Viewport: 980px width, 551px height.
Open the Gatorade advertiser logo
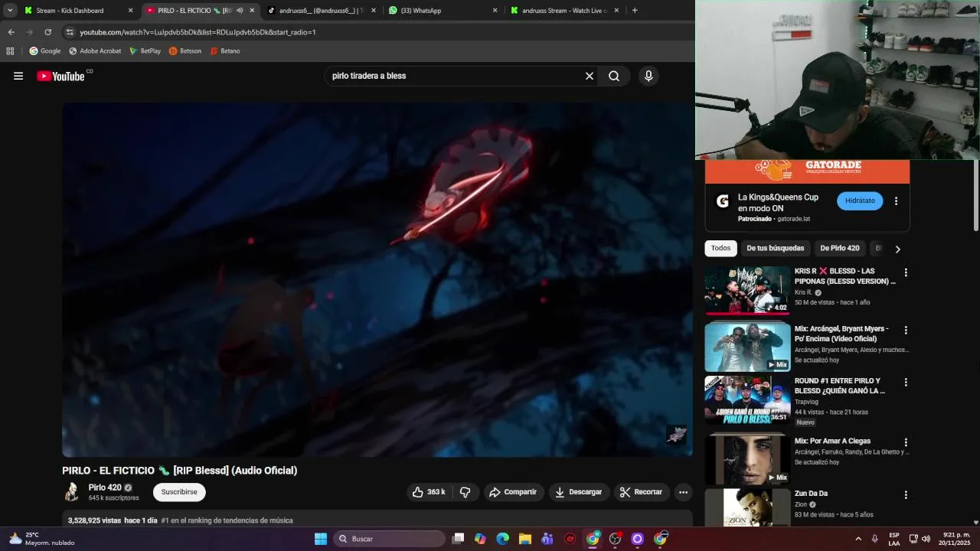[722, 201]
